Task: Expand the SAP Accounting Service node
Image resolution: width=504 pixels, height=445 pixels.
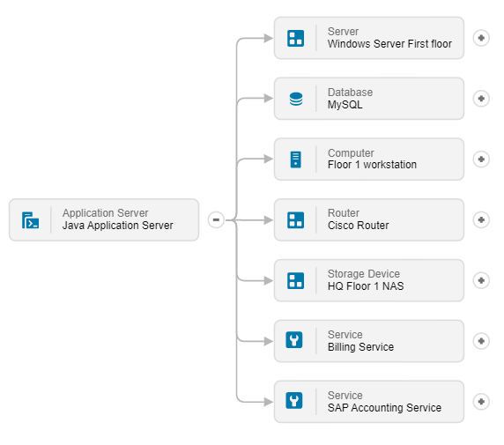Action: (x=481, y=402)
